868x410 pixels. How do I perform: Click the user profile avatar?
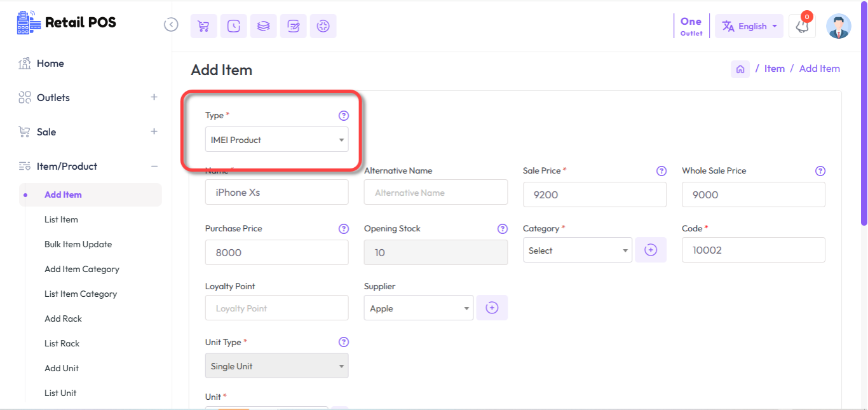point(838,26)
